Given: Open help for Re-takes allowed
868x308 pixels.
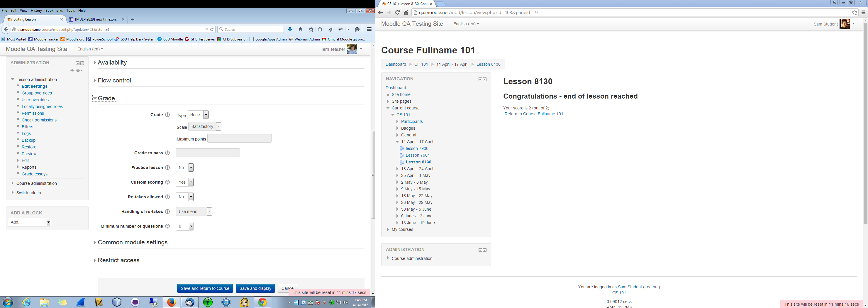Looking at the screenshot, I should tap(167, 197).
